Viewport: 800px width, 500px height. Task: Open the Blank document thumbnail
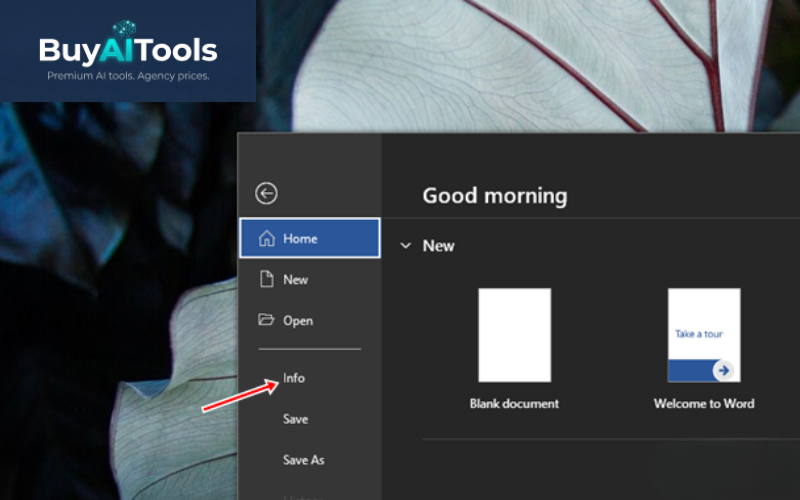pyautogui.click(x=514, y=335)
